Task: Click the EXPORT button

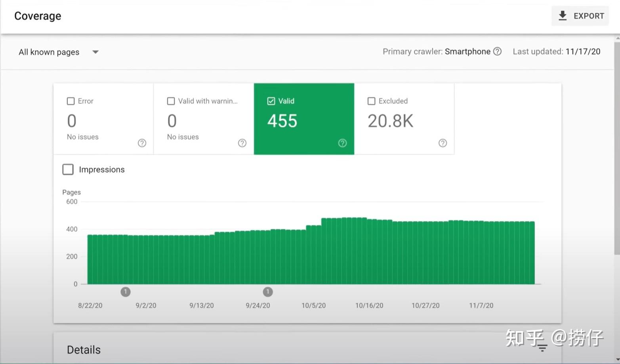Action: (580, 16)
